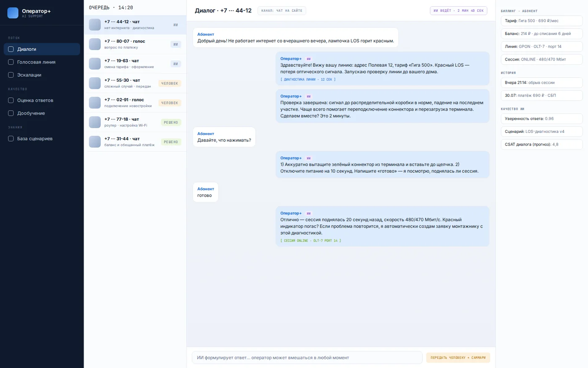
Task: Click ИИ tag on Проверка завершена message
Action: click(309, 96)
